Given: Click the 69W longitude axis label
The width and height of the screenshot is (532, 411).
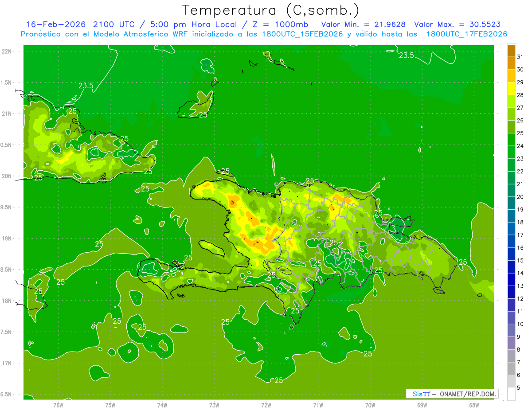Looking at the screenshot, I should point(422,405).
